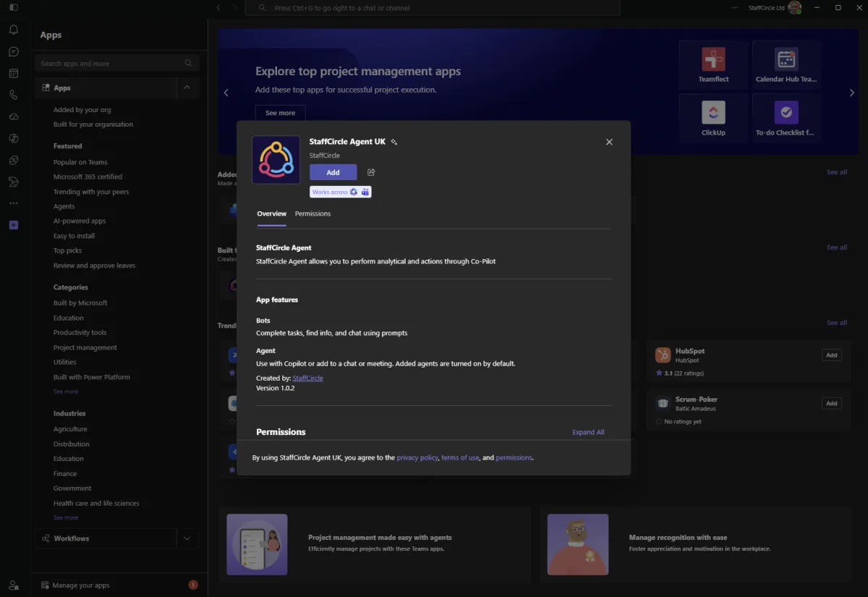Click the Search apps and more field
The width and height of the screenshot is (868, 597).
(117, 63)
